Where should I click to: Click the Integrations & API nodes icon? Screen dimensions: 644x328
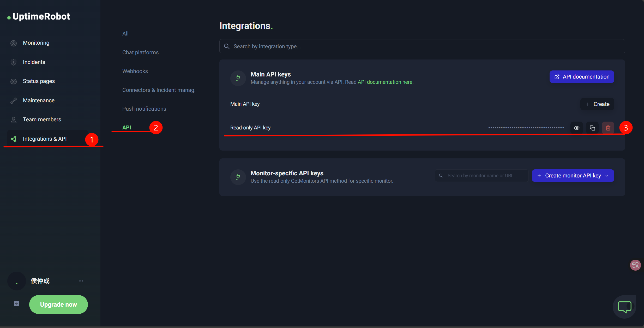(x=14, y=139)
